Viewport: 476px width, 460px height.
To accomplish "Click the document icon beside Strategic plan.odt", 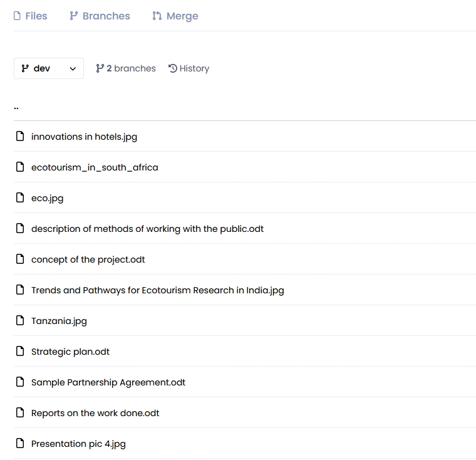I will 20,352.
